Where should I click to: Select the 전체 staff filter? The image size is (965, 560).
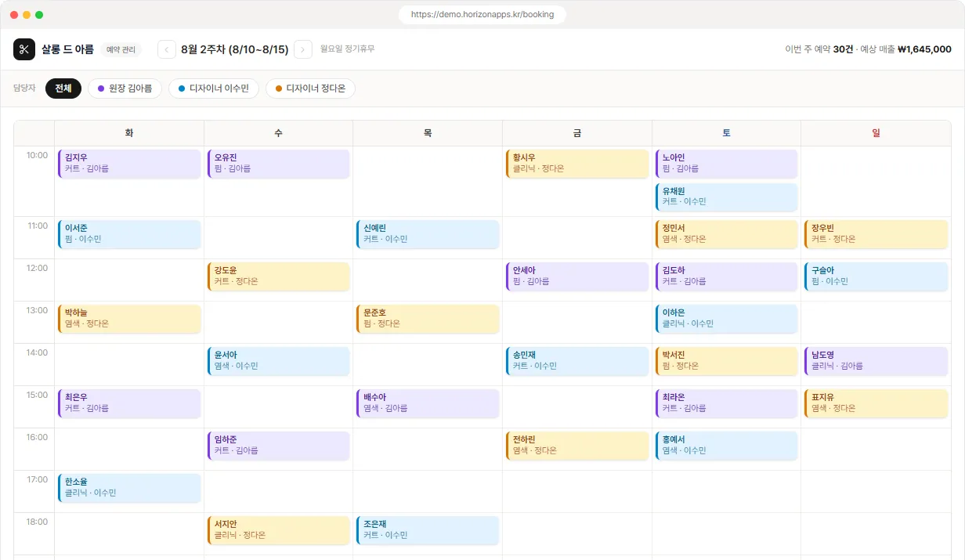coord(63,89)
